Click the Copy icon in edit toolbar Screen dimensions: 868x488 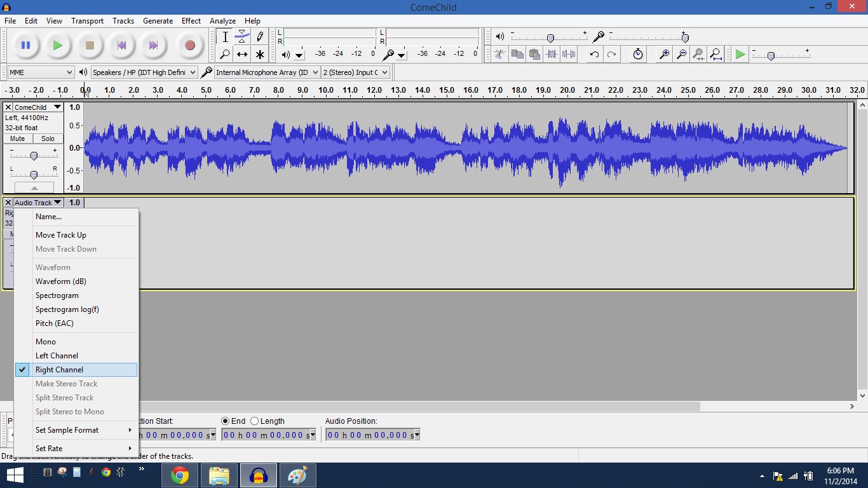point(517,55)
